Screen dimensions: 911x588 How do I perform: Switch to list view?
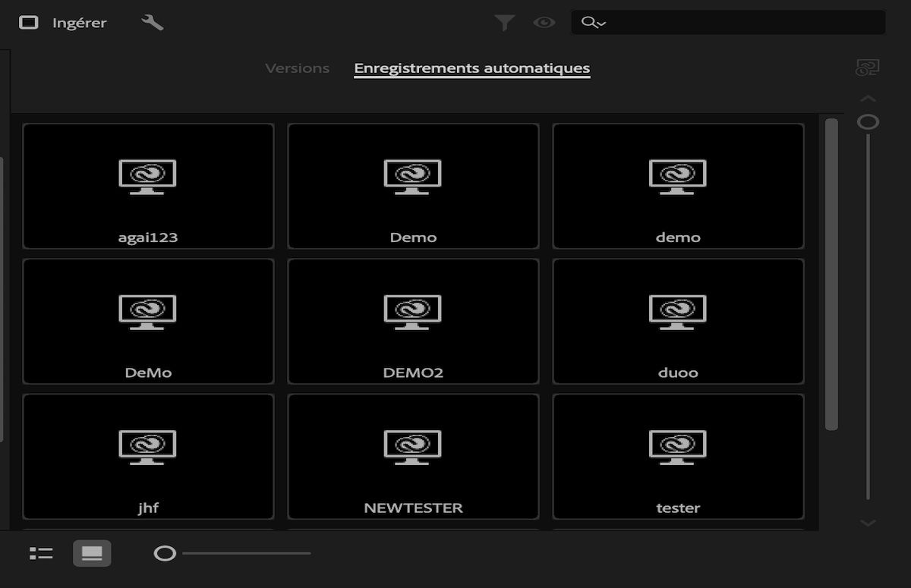click(41, 553)
